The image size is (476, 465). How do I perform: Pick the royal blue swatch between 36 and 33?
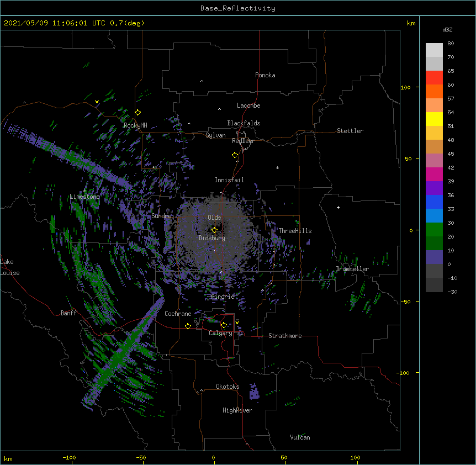tap(434, 202)
